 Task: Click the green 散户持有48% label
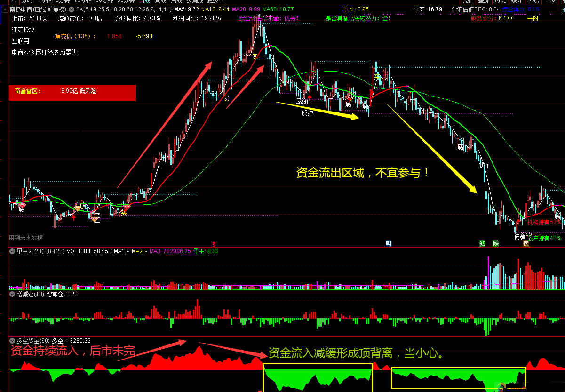point(544,238)
